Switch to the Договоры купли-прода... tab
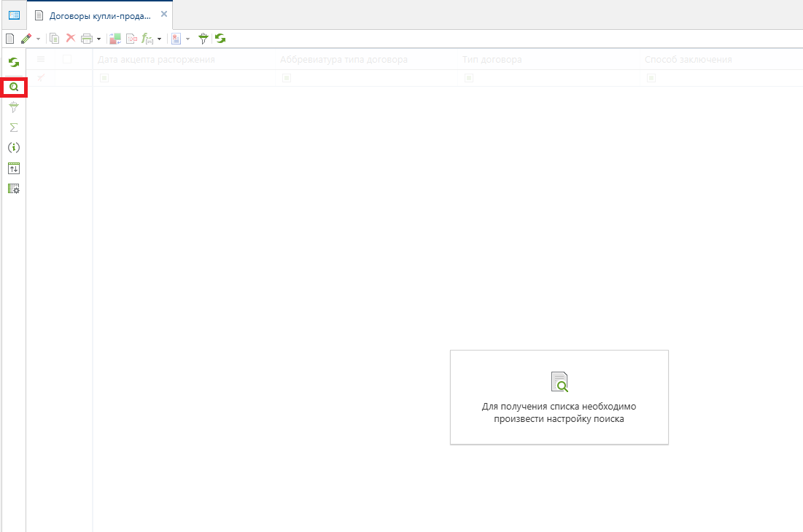 (x=100, y=16)
